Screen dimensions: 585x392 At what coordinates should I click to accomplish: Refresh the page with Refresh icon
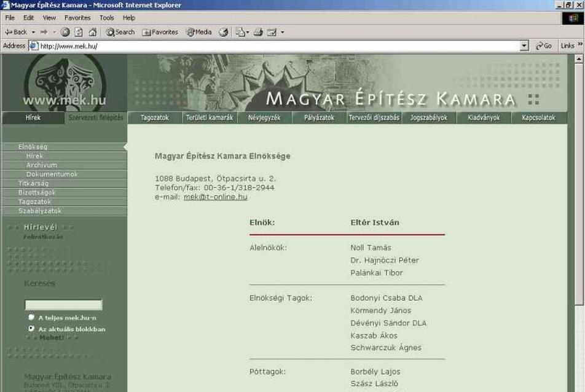pos(79,32)
